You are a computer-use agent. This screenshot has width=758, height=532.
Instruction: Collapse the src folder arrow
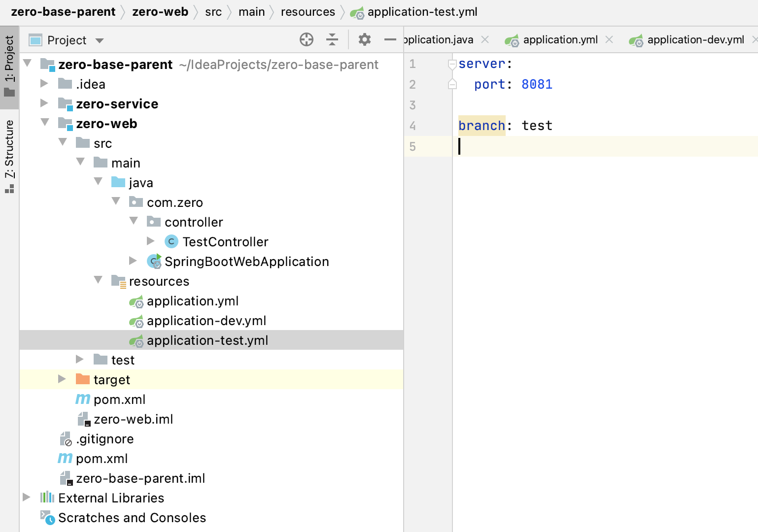[63, 142]
